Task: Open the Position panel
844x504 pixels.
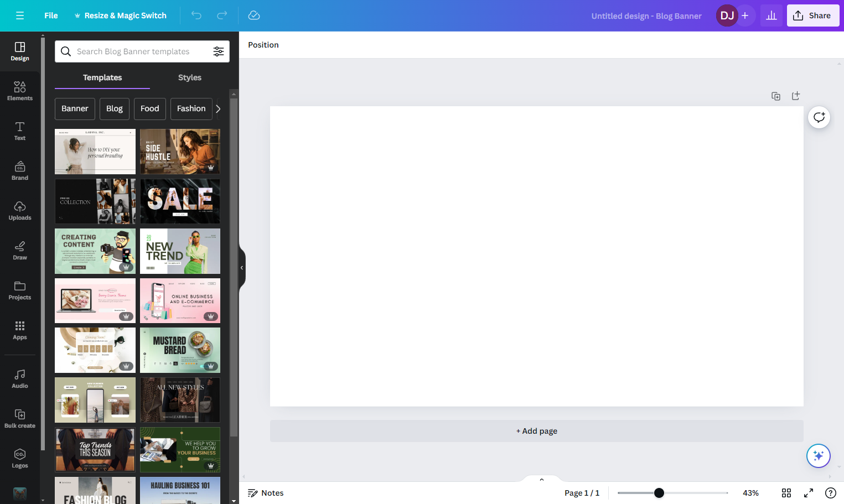Action: [263, 45]
